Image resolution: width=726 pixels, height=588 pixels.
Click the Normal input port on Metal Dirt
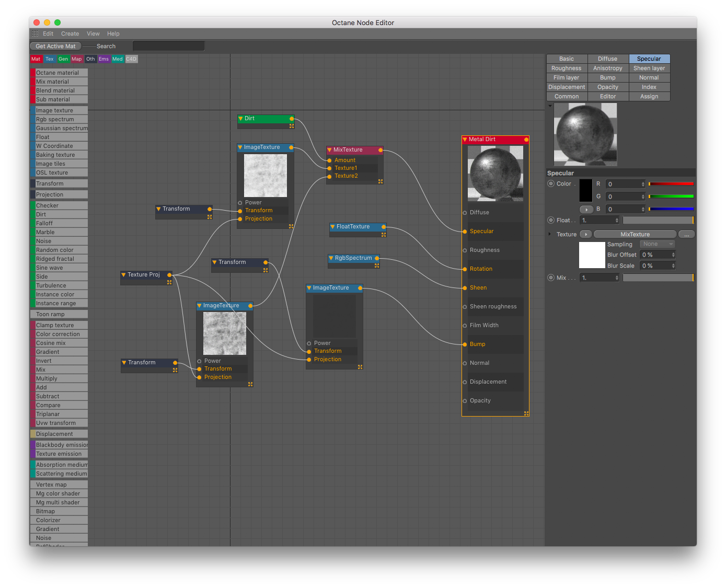tap(465, 363)
